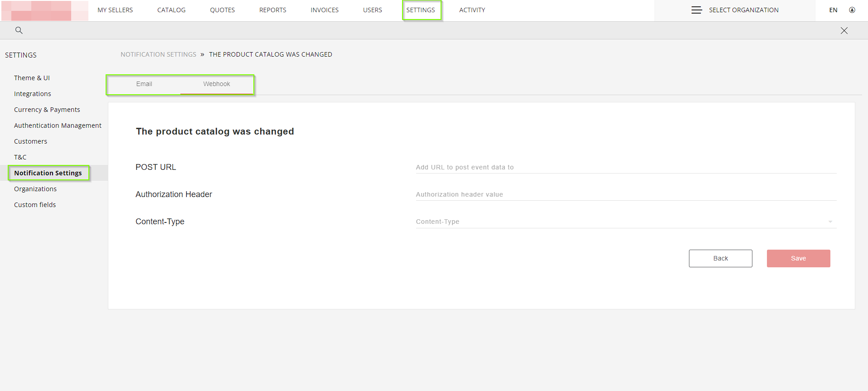This screenshot has width=868, height=391.
Task: Go to CATALOG section
Action: click(x=171, y=10)
